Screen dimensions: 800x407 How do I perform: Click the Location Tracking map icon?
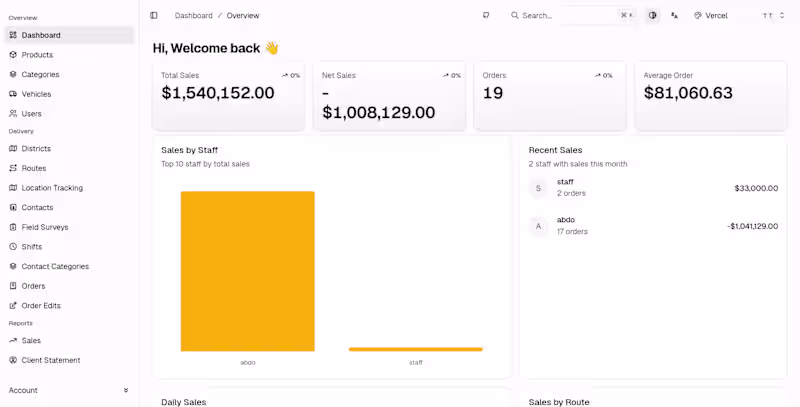(13, 188)
